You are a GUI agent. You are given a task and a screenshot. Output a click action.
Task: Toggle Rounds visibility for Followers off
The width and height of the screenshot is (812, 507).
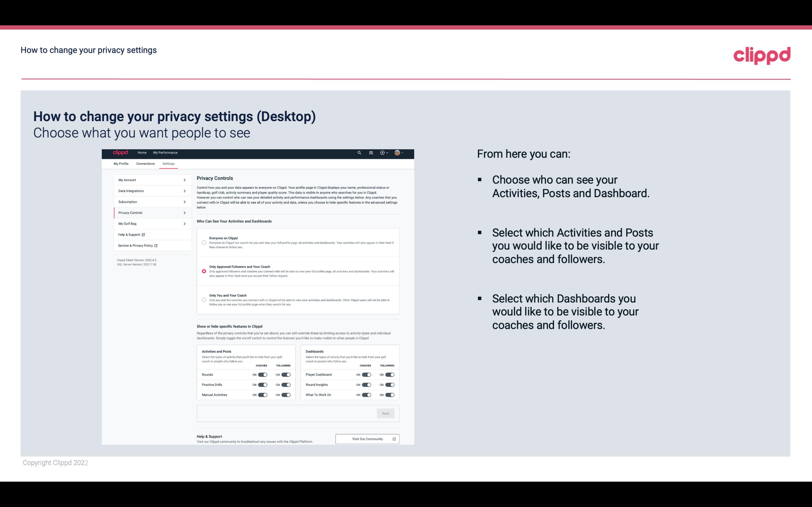click(285, 374)
